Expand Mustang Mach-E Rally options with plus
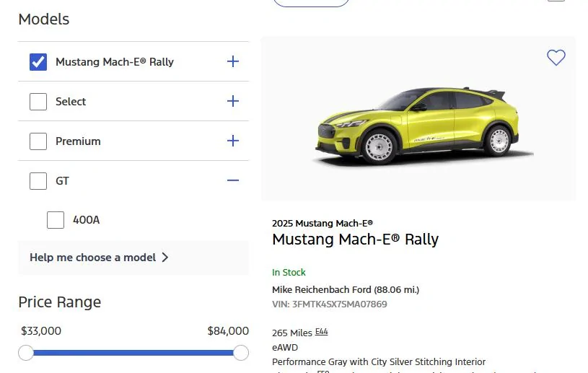This screenshot has height=373, width=588. click(x=233, y=61)
